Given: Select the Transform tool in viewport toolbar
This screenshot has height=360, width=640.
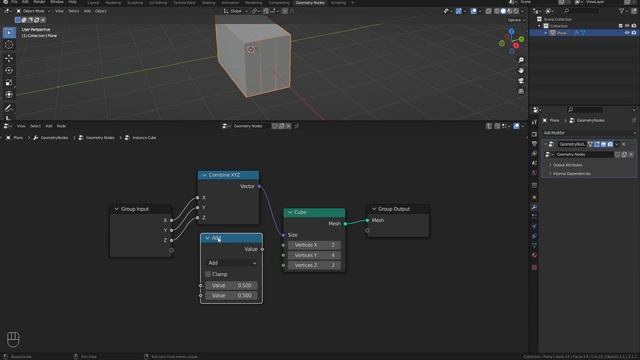Looking at the screenshot, I should point(9,95).
